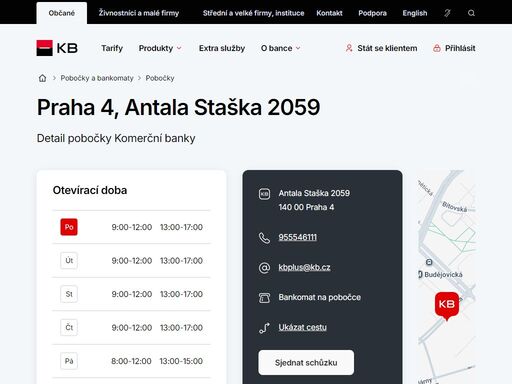
Task: Click the red KB map pin
Action: tap(447, 306)
